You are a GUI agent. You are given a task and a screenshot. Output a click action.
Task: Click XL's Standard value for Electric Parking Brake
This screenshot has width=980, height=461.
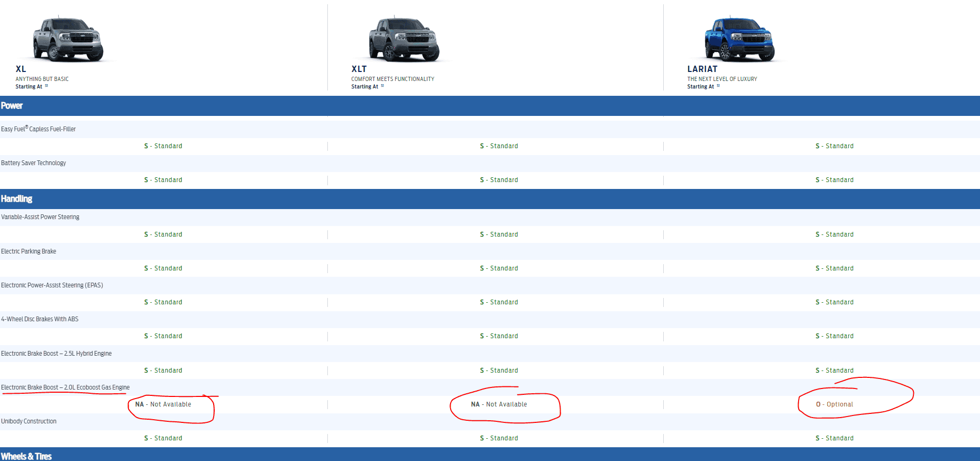tap(163, 268)
